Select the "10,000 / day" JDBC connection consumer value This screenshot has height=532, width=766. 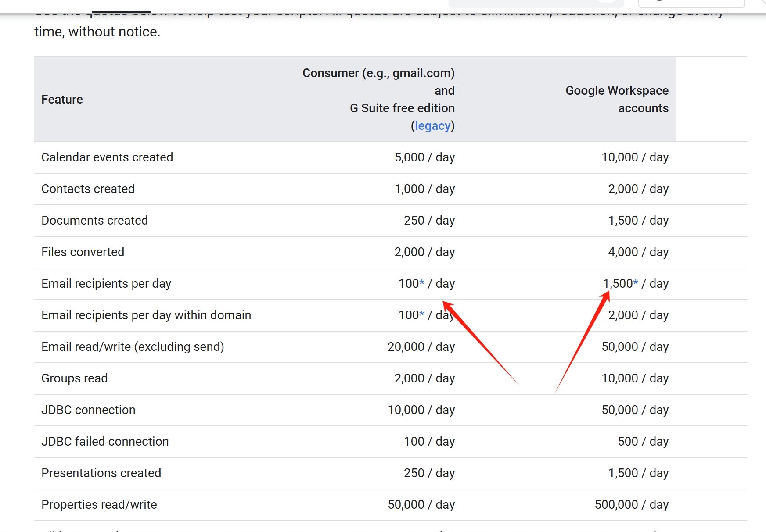[421, 410]
